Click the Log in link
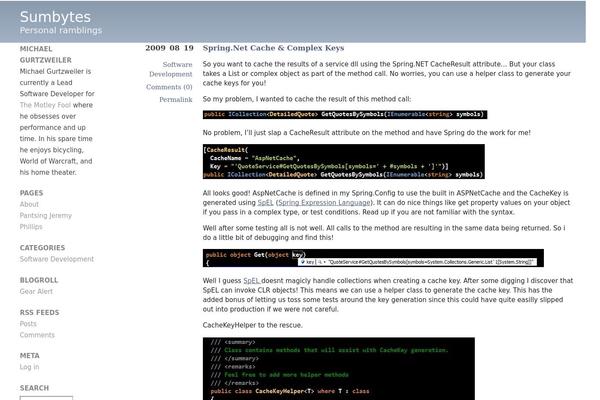The height and width of the screenshot is (400, 600). click(x=29, y=367)
